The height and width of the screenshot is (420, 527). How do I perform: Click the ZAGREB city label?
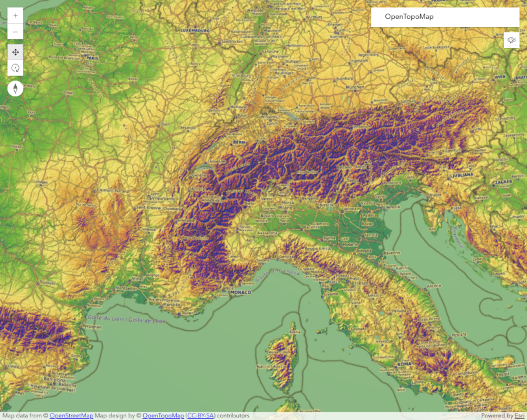[502, 183]
